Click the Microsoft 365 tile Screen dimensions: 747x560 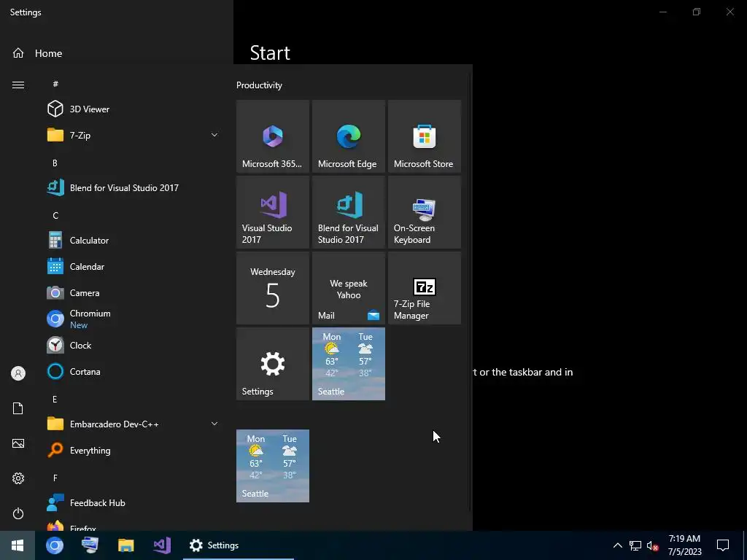point(273,136)
